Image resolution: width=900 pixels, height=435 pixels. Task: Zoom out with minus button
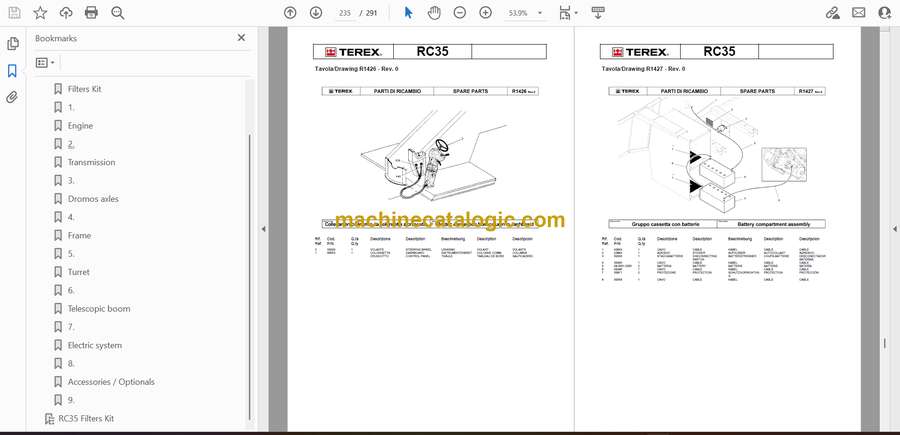[460, 13]
